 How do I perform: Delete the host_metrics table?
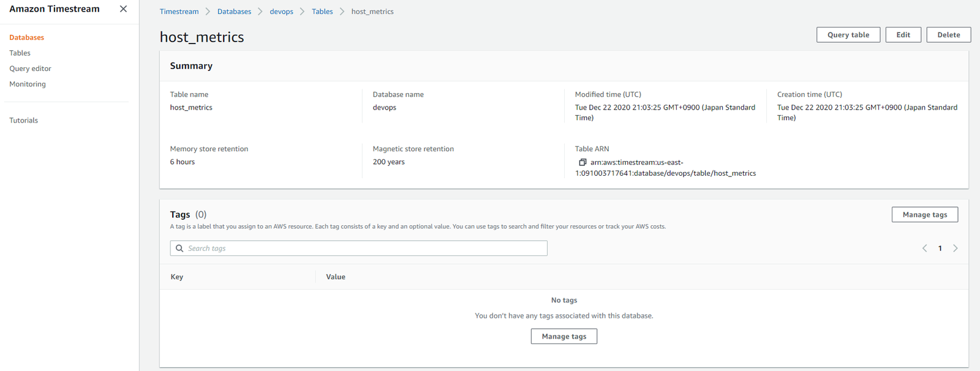point(948,35)
